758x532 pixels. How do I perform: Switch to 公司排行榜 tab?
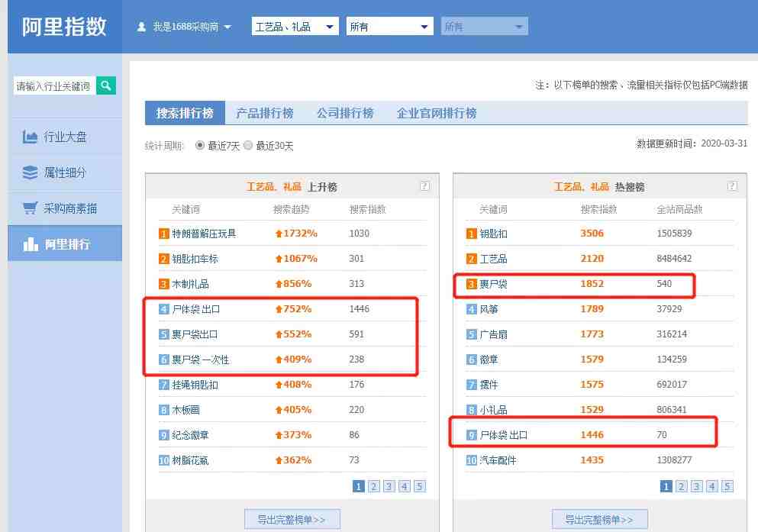[345, 113]
